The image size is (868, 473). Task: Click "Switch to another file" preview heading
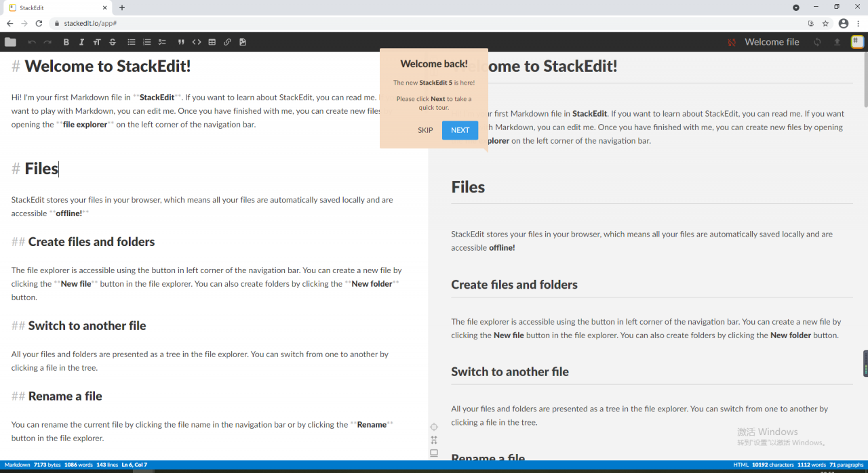(510, 372)
